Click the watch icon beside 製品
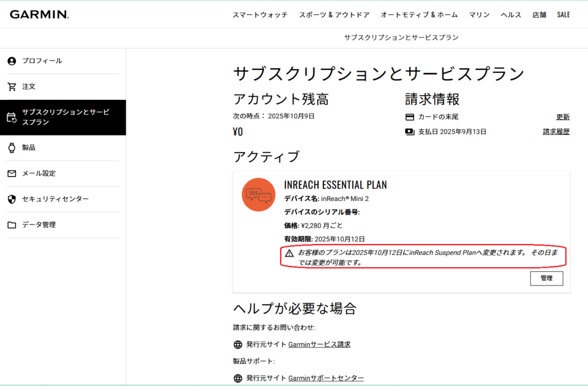 coord(11,148)
